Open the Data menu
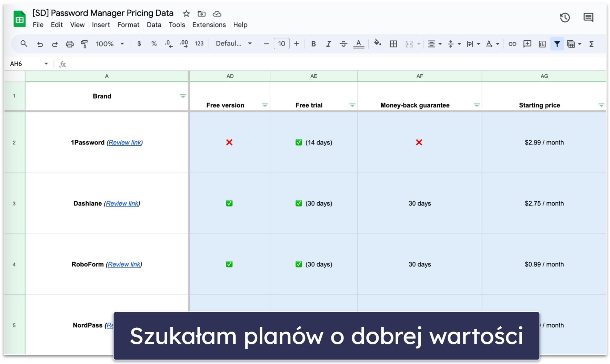The width and height of the screenshot is (610, 364). click(x=154, y=25)
